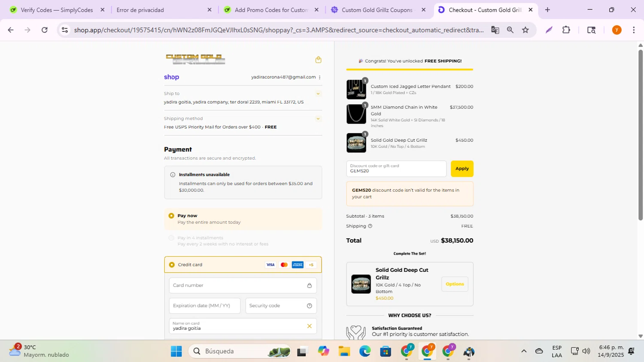Viewport: 644px width, 362px height.
Task: Select Pay in 4 installments option
Action: click(171, 238)
